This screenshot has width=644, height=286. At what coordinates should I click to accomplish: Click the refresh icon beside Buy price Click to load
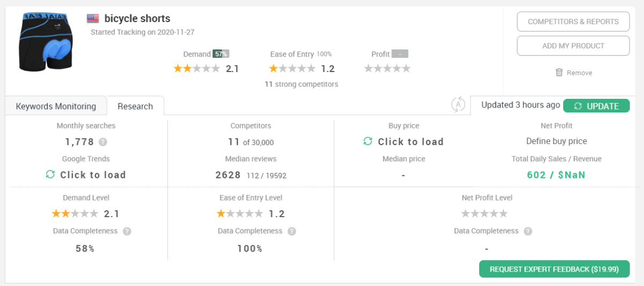[x=368, y=141]
